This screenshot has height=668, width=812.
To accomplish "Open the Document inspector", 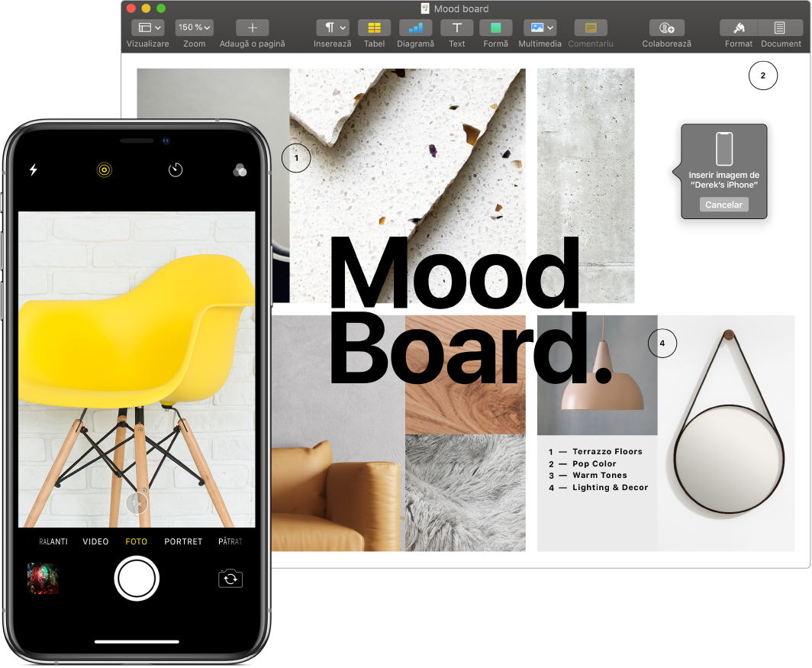I will (780, 27).
